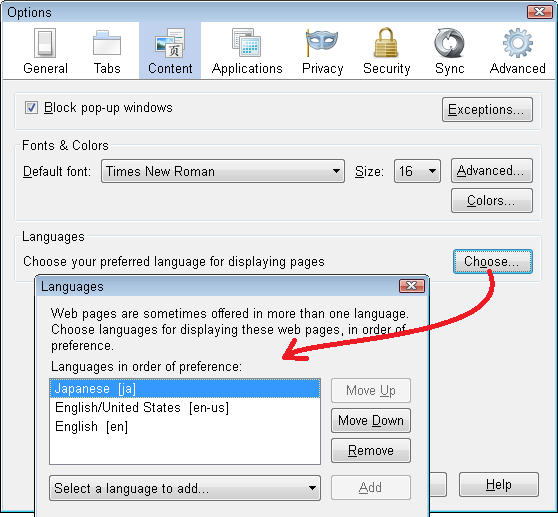Image resolution: width=558 pixels, height=517 pixels.
Task: Click the Choose languages button
Action: [x=493, y=262]
